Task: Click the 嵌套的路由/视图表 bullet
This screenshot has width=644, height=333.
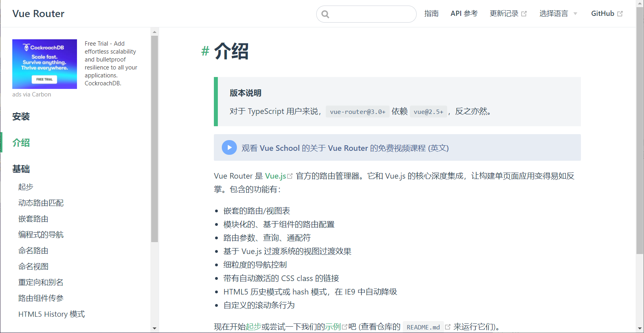Action: point(257,211)
